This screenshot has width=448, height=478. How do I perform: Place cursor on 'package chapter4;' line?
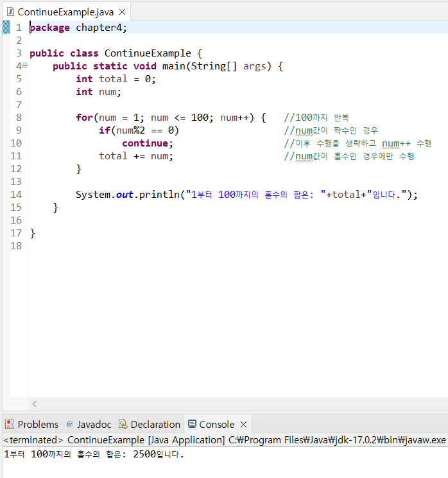click(78, 28)
